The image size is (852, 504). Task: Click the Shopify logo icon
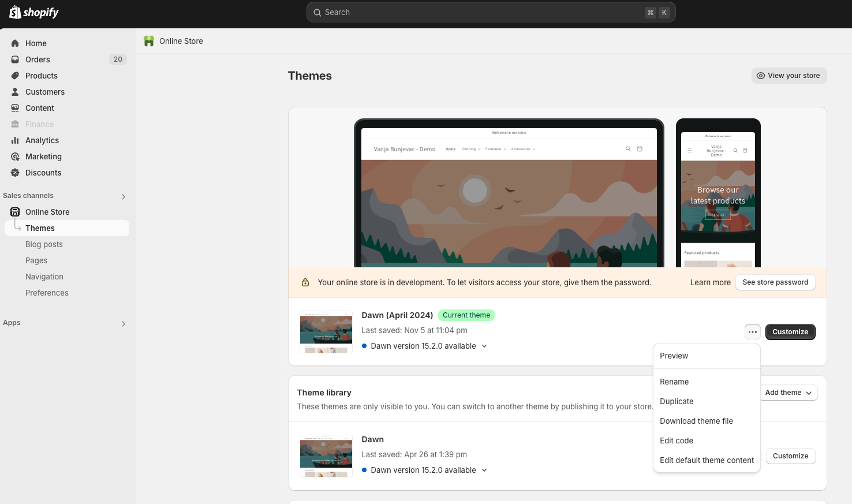(16, 12)
